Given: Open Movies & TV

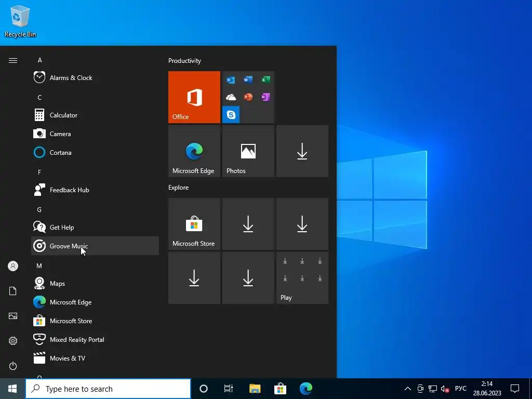Looking at the screenshot, I should coord(95,358).
